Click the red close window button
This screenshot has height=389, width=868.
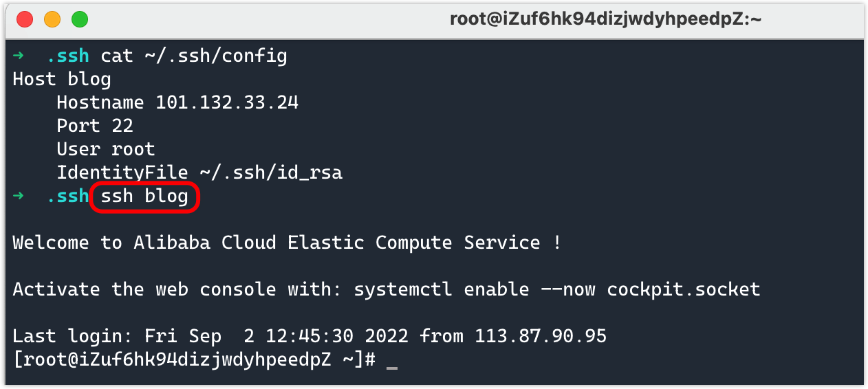tap(25, 20)
